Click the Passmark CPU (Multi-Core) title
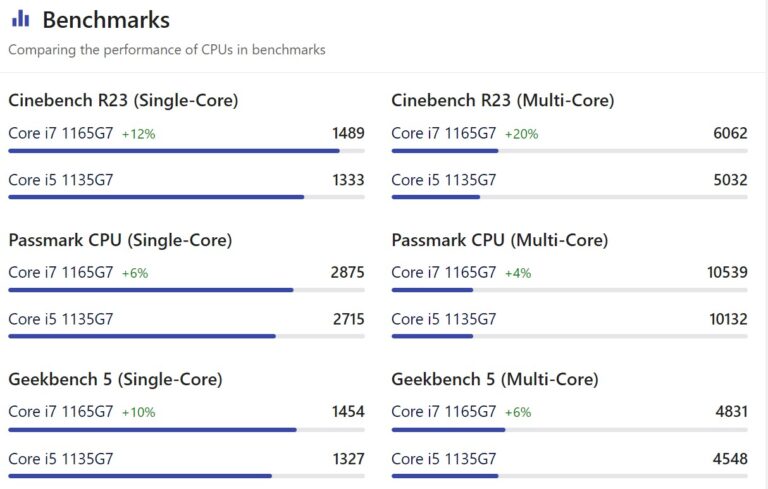This screenshot has height=489, width=768. (x=500, y=240)
